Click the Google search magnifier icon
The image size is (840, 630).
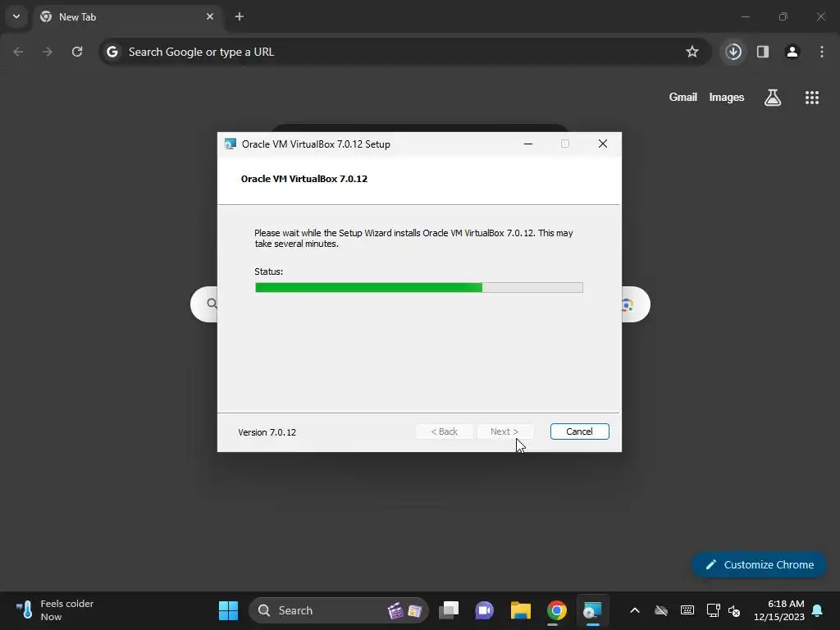tap(212, 304)
